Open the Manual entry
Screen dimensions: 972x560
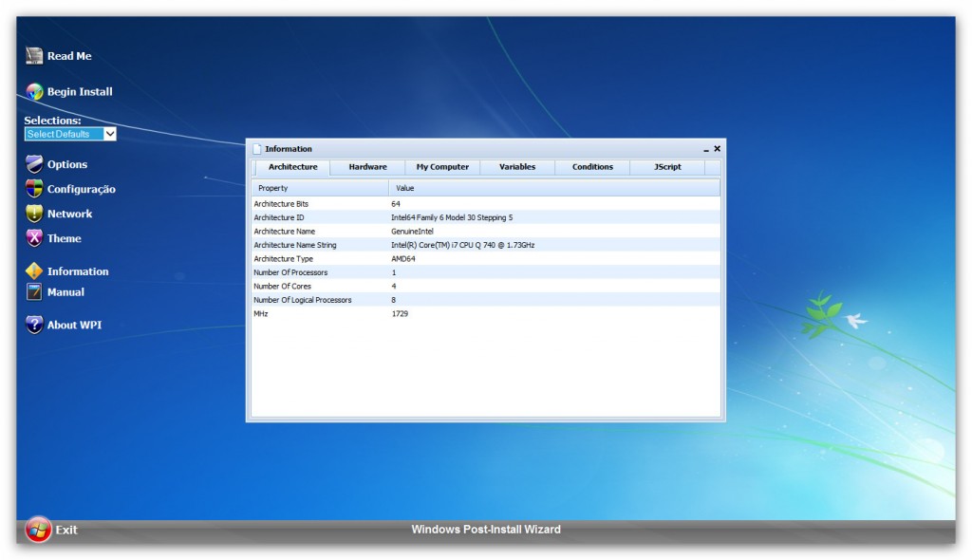pyautogui.click(x=65, y=292)
